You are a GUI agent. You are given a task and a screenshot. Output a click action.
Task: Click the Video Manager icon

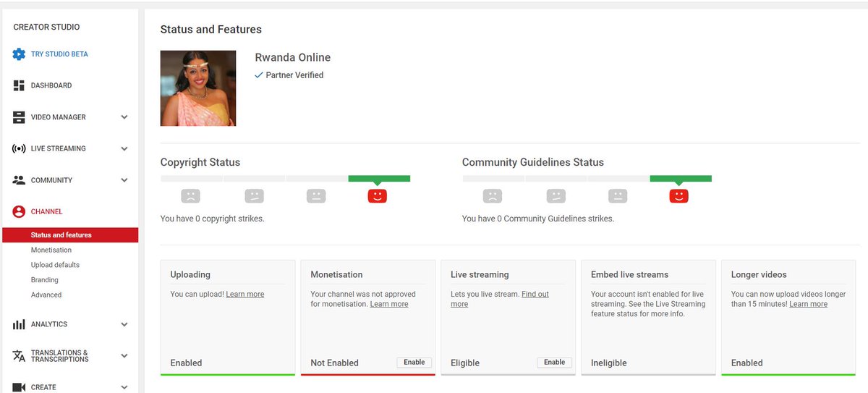pos(19,117)
